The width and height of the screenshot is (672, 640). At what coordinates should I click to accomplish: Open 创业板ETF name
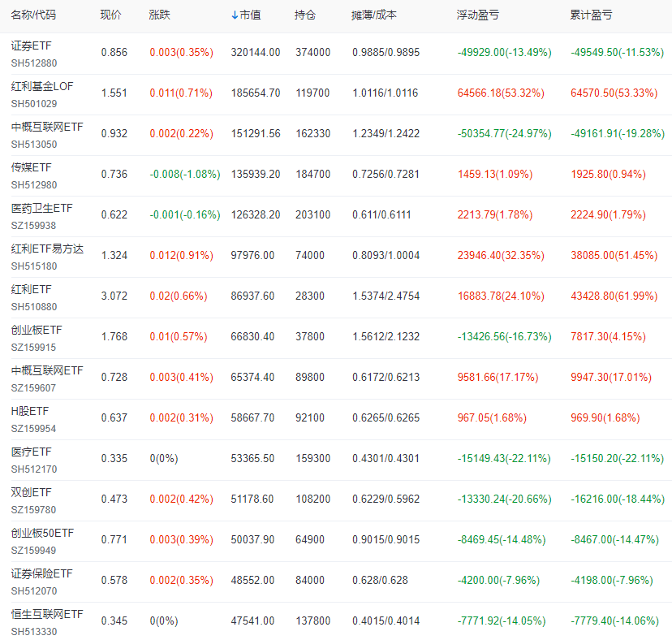[37, 330]
